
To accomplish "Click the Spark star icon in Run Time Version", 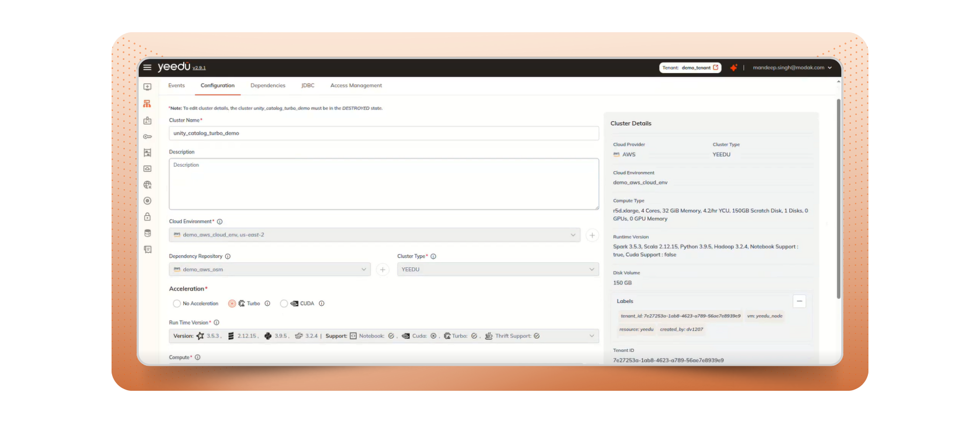I will [200, 336].
